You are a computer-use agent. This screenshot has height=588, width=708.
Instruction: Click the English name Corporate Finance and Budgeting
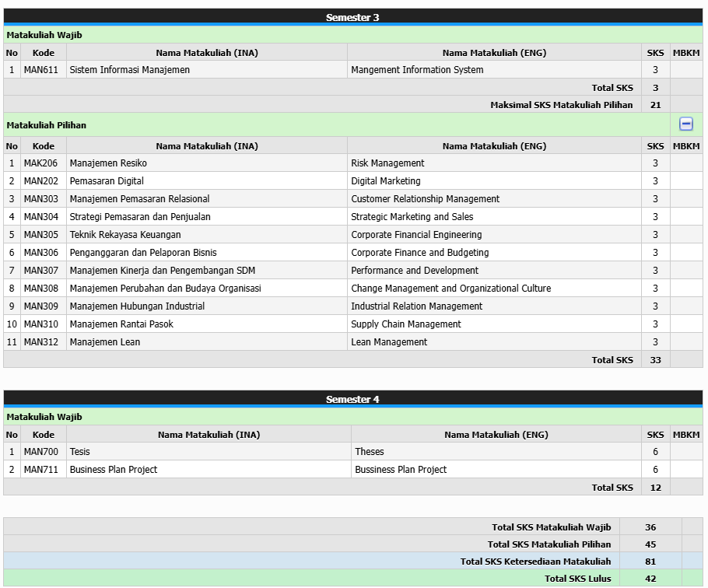point(420,253)
